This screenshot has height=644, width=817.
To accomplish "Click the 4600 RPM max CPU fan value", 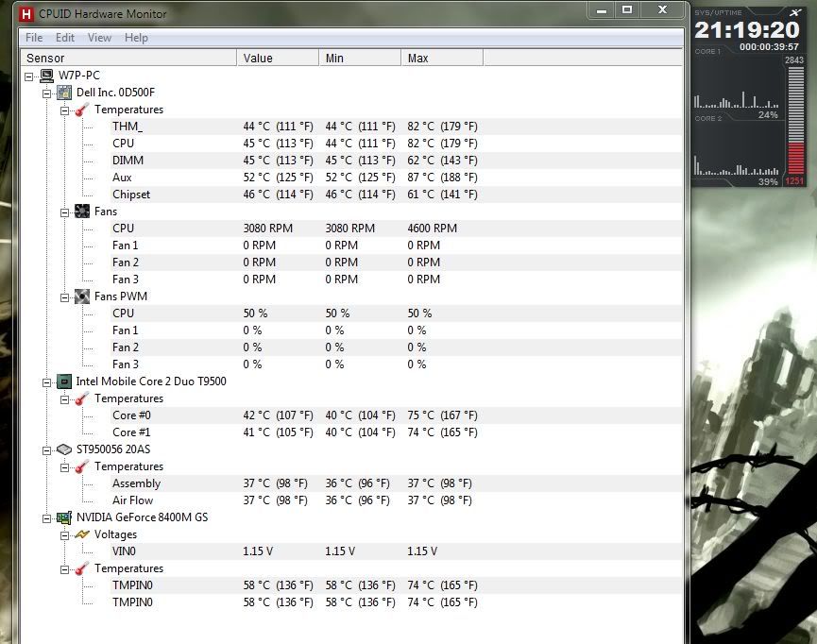I will coord(432,229).
